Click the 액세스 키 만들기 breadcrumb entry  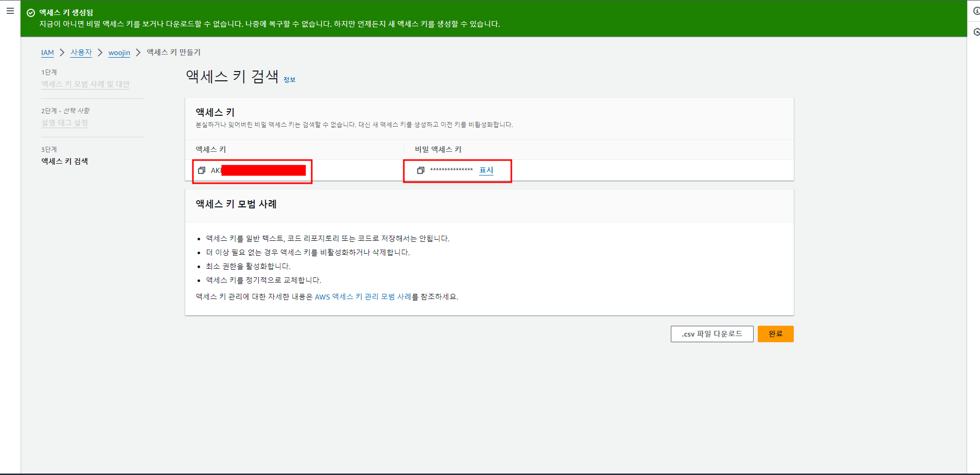(x=173, y=52)
